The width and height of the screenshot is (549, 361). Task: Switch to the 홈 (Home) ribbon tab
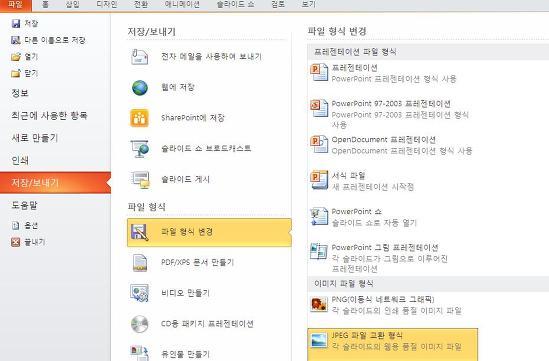click(45, 5)
